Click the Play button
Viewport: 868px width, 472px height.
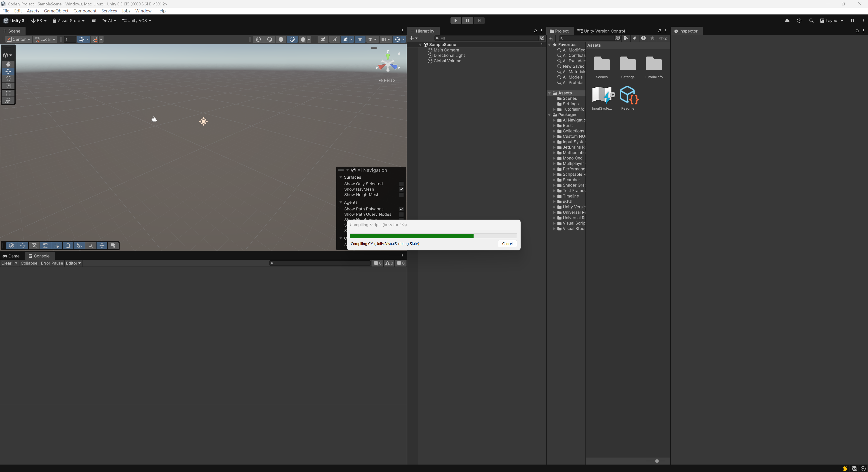(x=455, y=21)
